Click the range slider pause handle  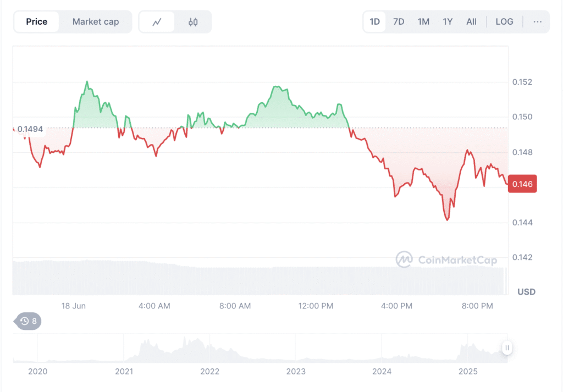tap(507, 347)
